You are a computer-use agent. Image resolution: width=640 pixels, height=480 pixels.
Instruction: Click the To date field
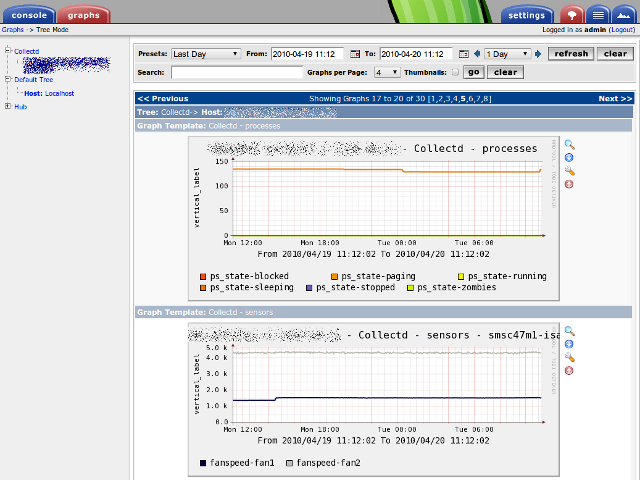tap(416, 54)
